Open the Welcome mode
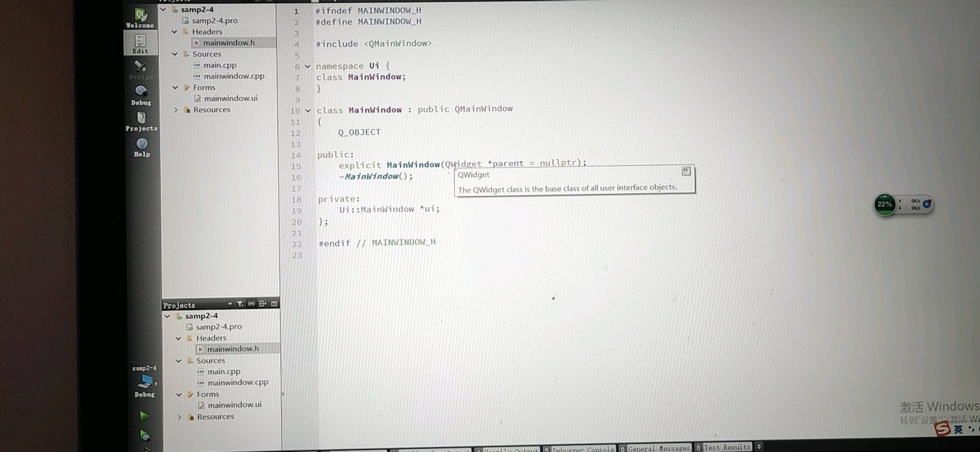The image size is (980, 452). [x=141, y=18]
